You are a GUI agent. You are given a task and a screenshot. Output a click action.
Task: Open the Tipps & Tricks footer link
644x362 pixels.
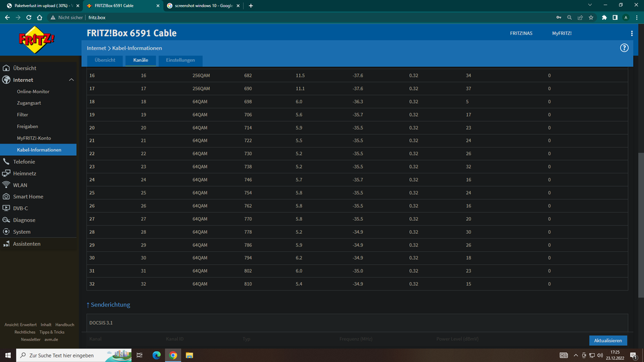(x=52, y=332)
